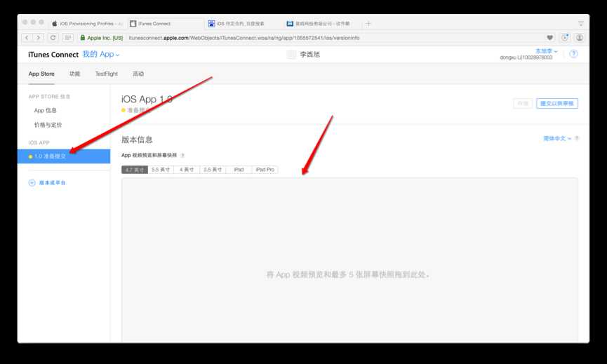Open the 功能 section tab

(x=74, y=74)
